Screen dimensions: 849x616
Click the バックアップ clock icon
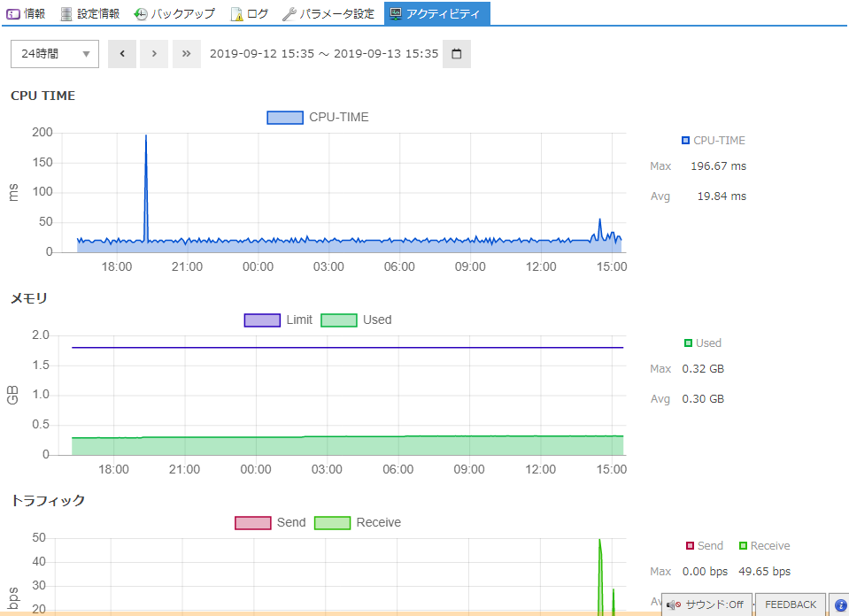[141, 14]
